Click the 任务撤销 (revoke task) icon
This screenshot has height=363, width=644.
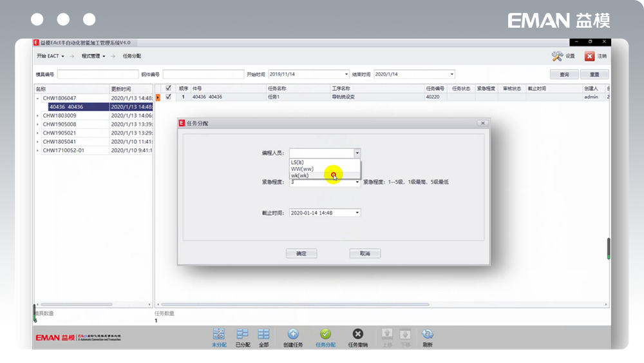pyautogui.click(x=357, y=334)
